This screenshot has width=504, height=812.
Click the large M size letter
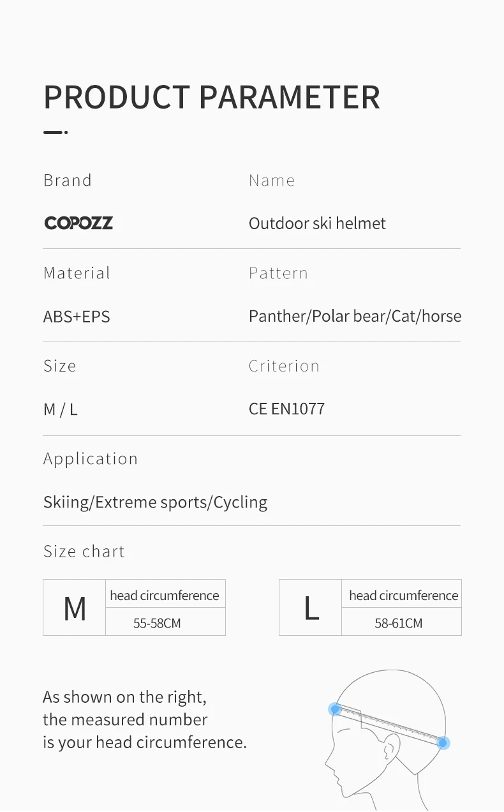tap(75, 608)
